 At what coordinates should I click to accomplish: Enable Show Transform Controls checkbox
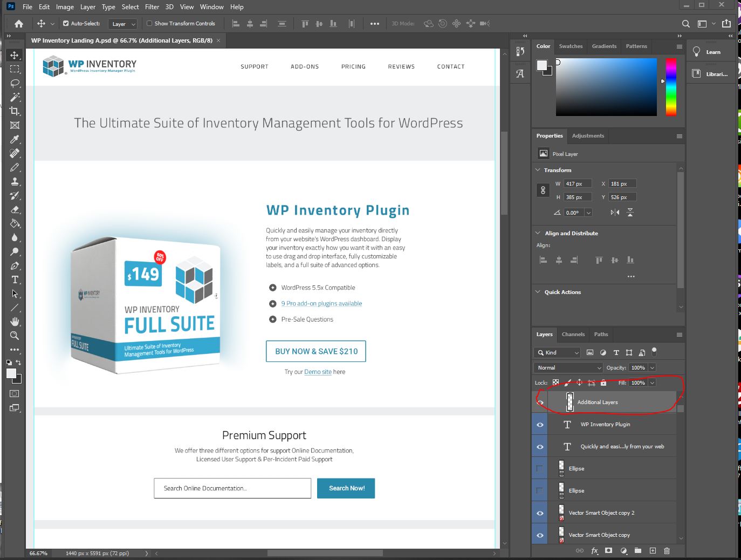coord(149,24)
